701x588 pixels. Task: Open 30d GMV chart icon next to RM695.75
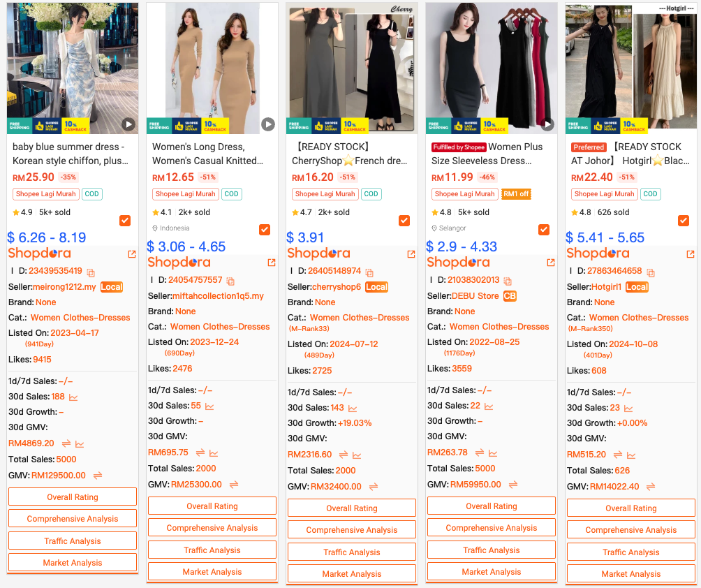[x=214, y=453]
